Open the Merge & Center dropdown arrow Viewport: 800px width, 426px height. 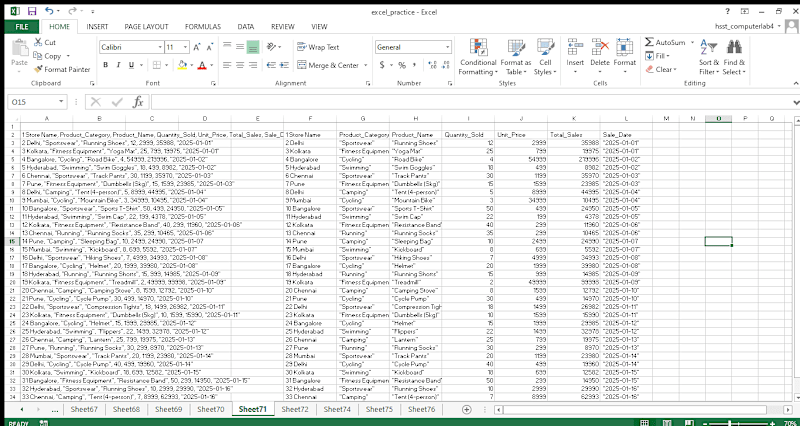365,65
